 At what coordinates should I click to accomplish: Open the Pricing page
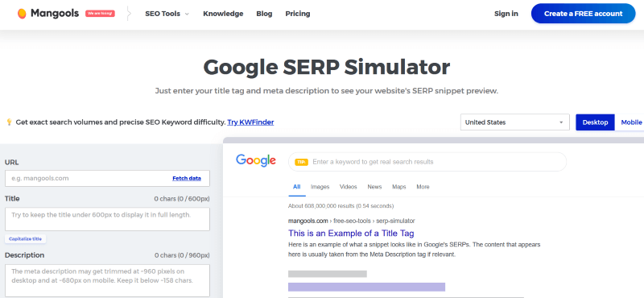pyautogui.click(x=298, y=14)
